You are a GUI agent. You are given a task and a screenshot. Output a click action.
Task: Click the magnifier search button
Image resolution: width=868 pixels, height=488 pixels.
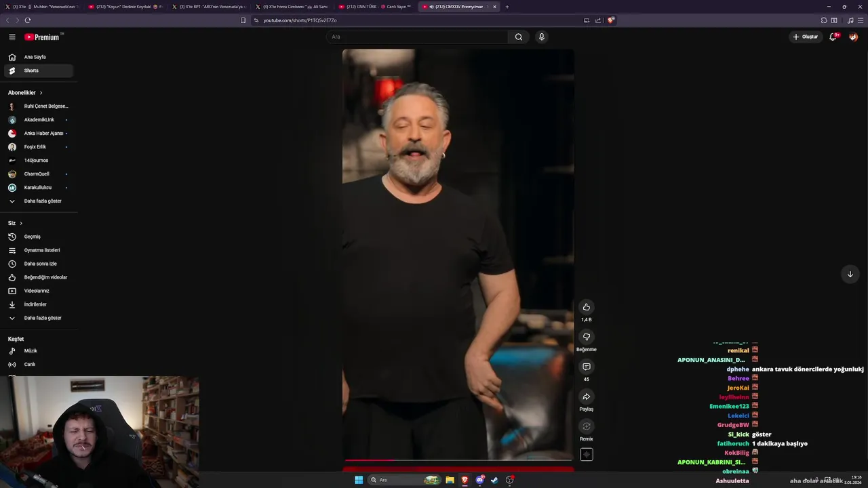519,37
